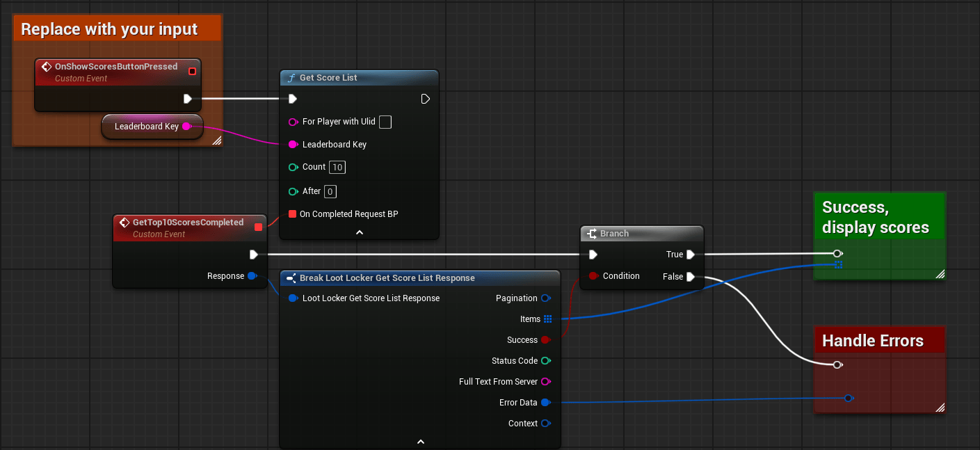The image size is (980, 450).
Task: Click the After value field showing 0
Action: tap(330, 191)
